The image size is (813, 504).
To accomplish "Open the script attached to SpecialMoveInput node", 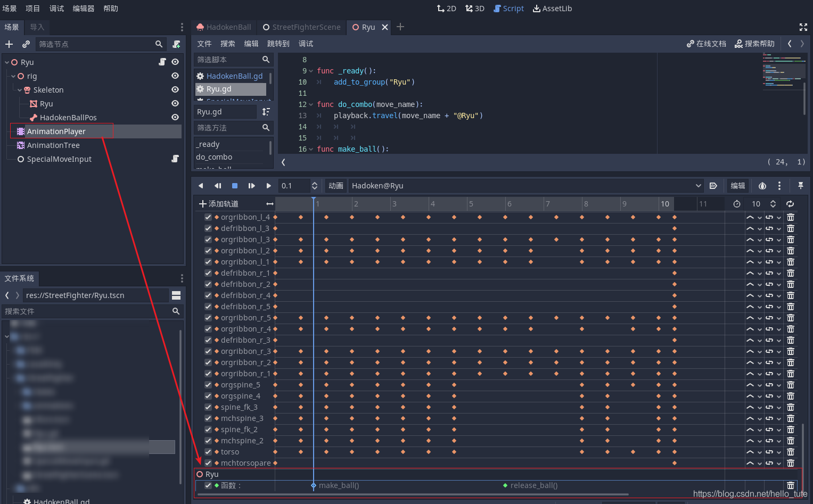I will pyautogui.click(x=175, y=159).
